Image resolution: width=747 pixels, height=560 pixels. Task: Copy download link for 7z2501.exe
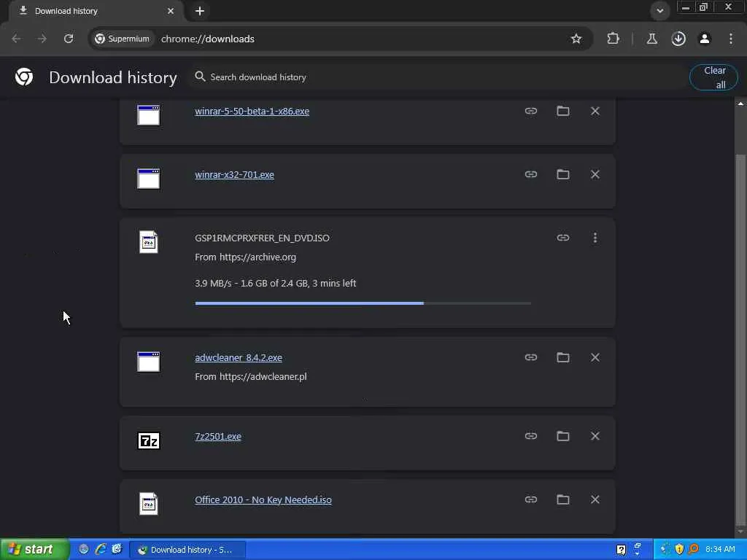click(531, 436)
